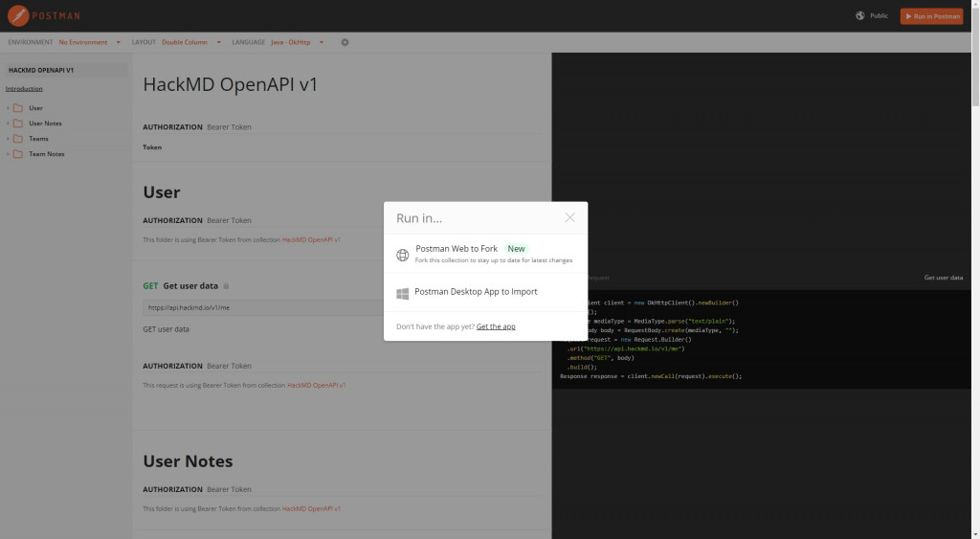Click the globe icon beside Postman Web

(x=403, y=255)
